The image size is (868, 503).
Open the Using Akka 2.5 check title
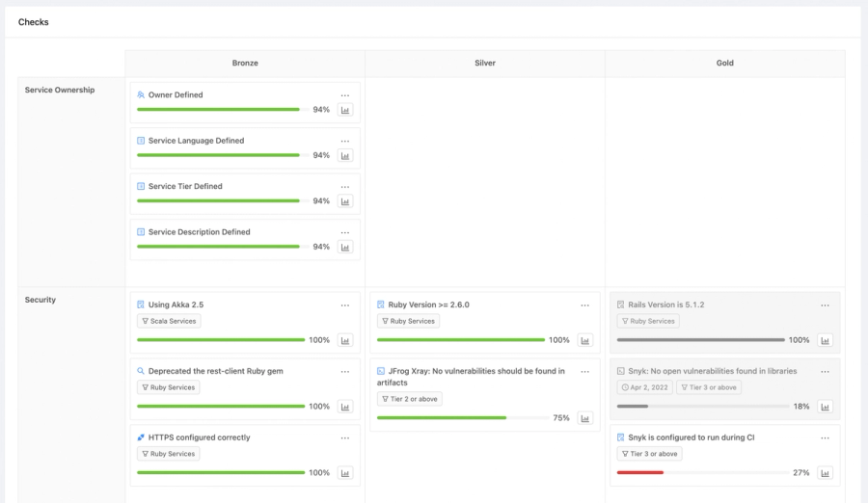[x=176, y=304]
